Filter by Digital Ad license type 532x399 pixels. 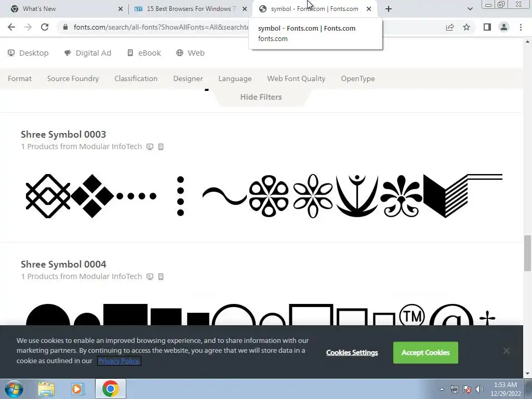(87, 53)
